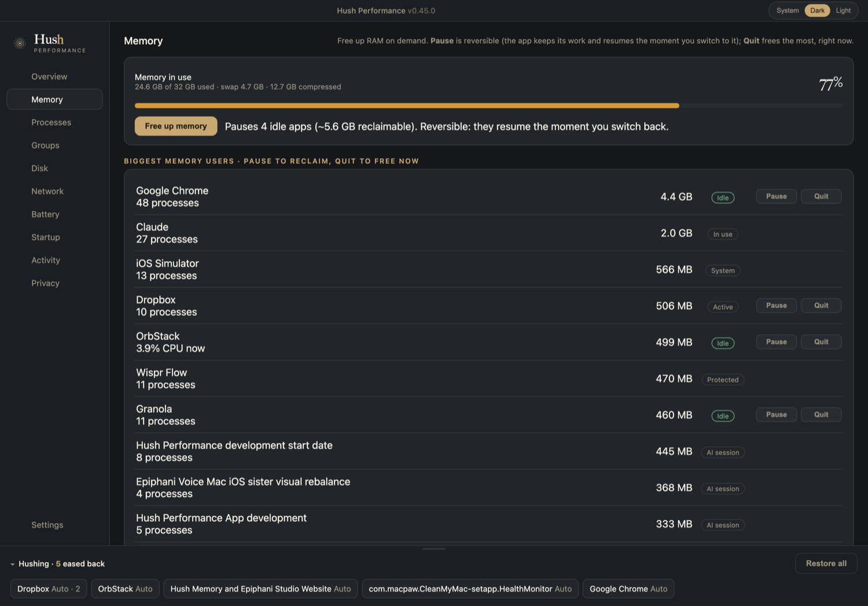Quit Dropbox
The height and width of the screenshot is (606, 868).
(821, 306)
